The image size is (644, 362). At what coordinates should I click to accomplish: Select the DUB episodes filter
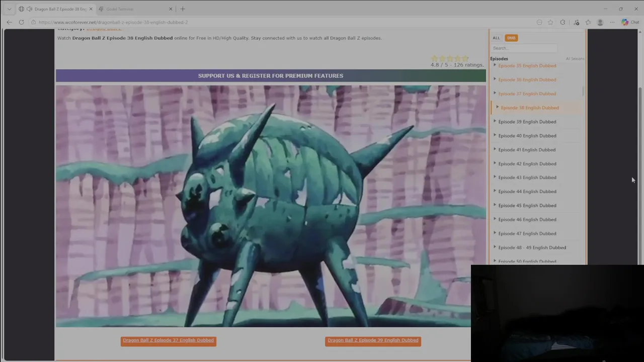point(511,38)
